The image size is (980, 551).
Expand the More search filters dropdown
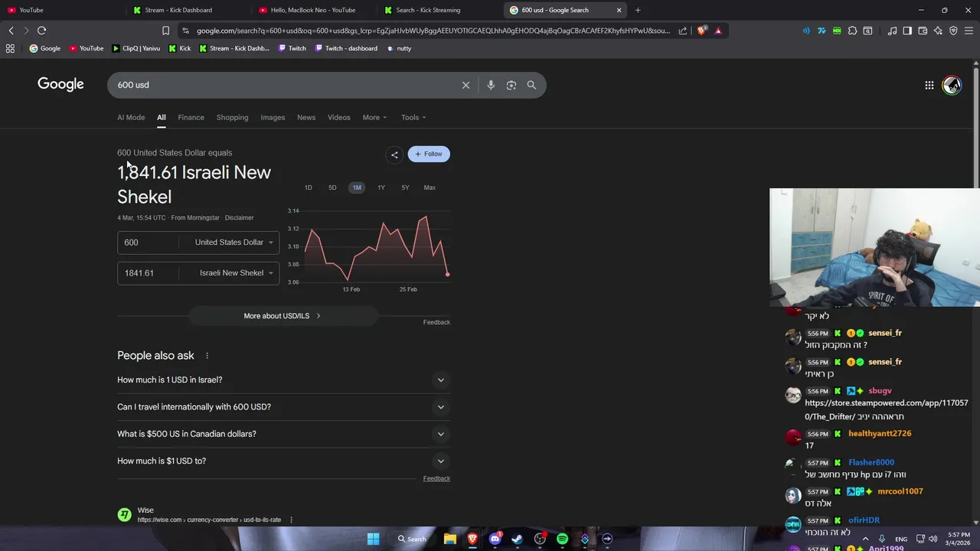tap(374, 117)
